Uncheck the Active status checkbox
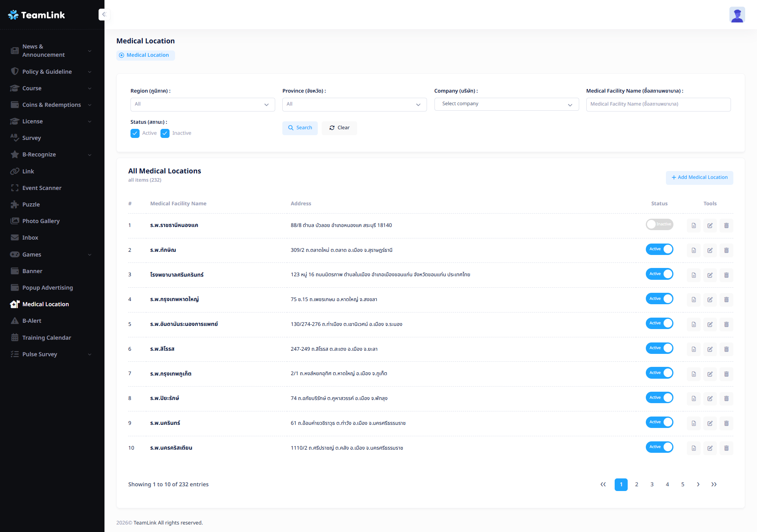Screen dimensions: 757x532 (x=135, y=133)
